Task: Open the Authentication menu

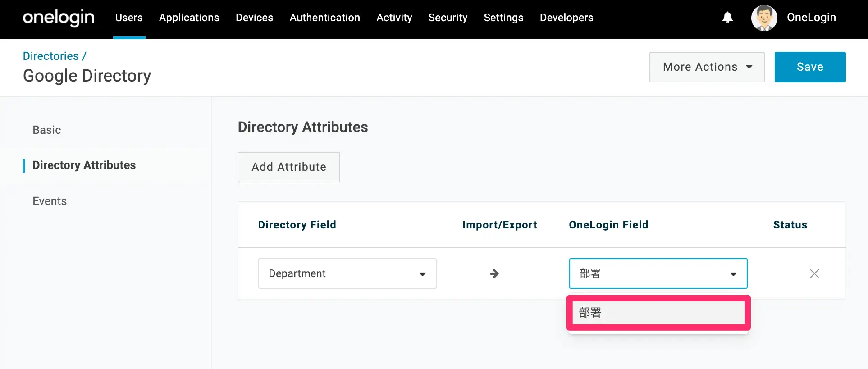Action: (x=324, y=18)
